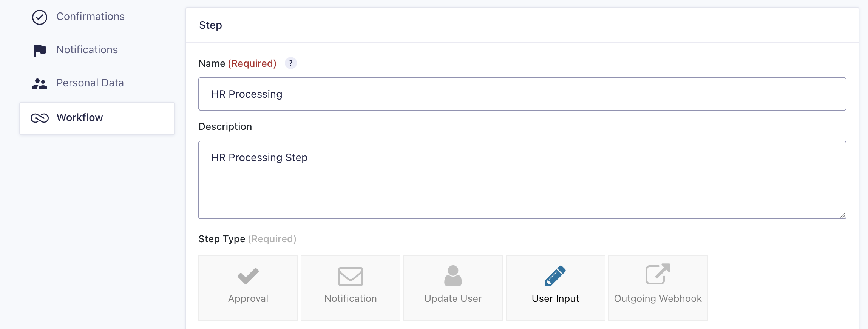Click the Notification envelope icon
868x329 pixels.
tap(351, 277)
